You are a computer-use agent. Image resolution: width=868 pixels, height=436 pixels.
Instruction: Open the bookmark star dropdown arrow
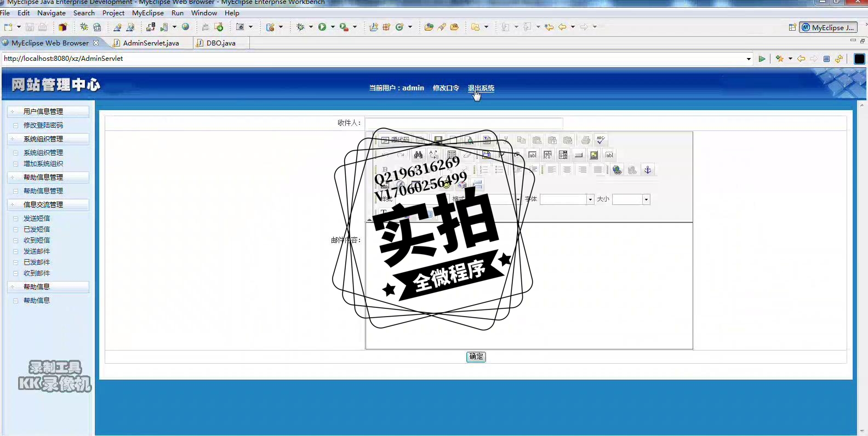(x=790, y=59)
